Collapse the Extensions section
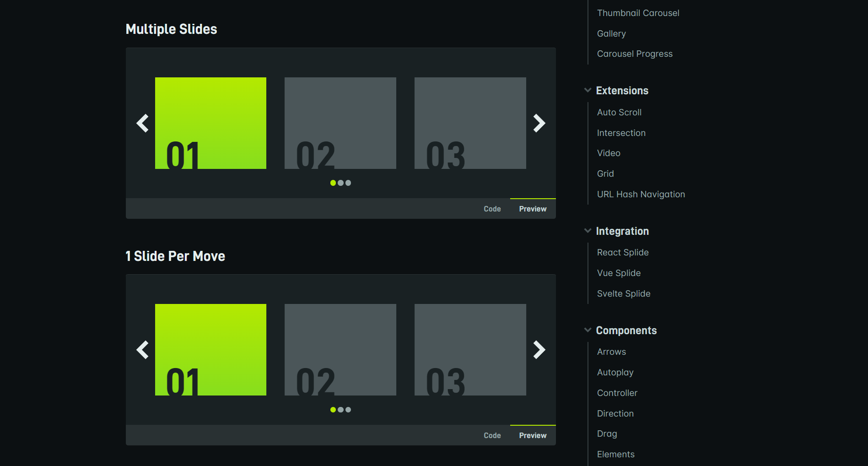The height and width of the screenshot is (466, 868). point(587,90)
